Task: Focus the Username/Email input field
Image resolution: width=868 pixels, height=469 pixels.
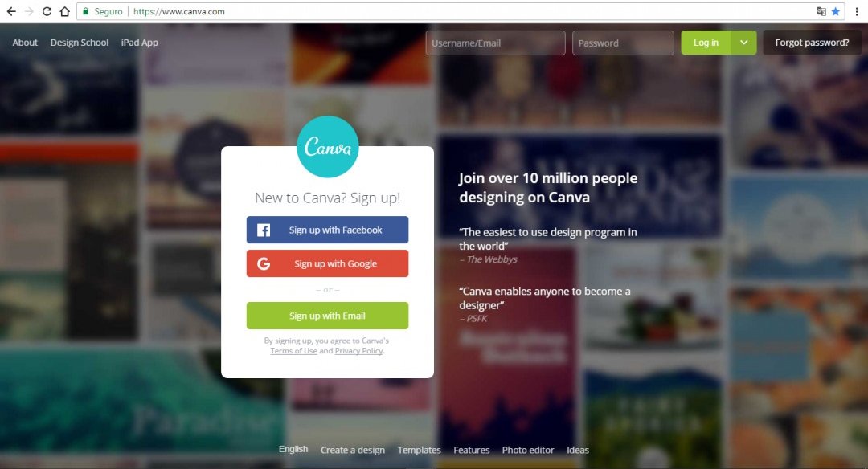Action: click(x=495, y=43)
